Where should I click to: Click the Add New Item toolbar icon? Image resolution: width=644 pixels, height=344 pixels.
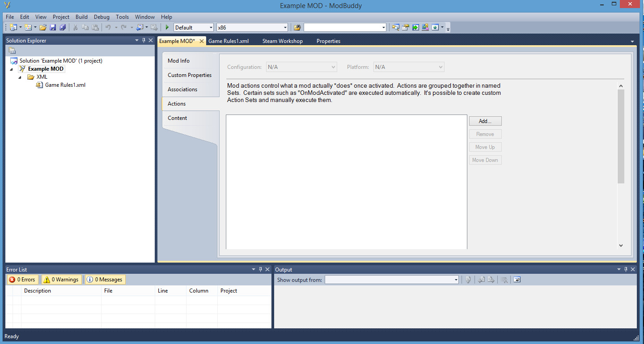coord(28,27)
